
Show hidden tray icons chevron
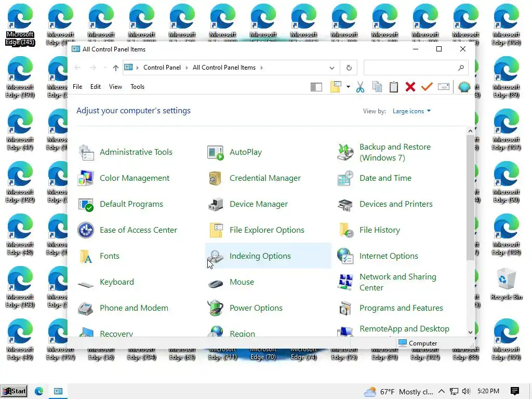442,391
